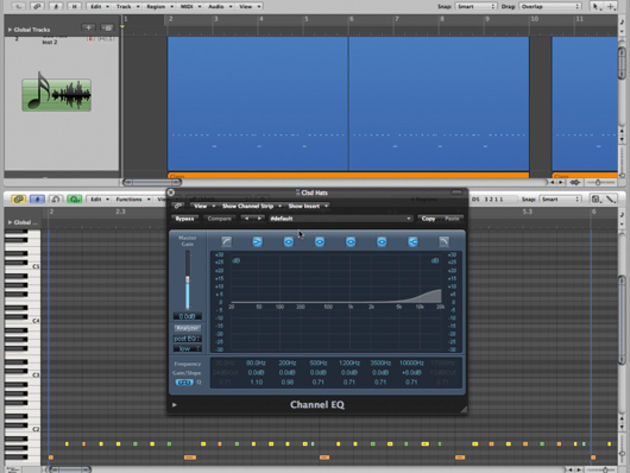This screenshot has height=473, width=630.
Task: Click the Arrange horizontal scrollbar thumb
Action: click(x=152, y=182)
